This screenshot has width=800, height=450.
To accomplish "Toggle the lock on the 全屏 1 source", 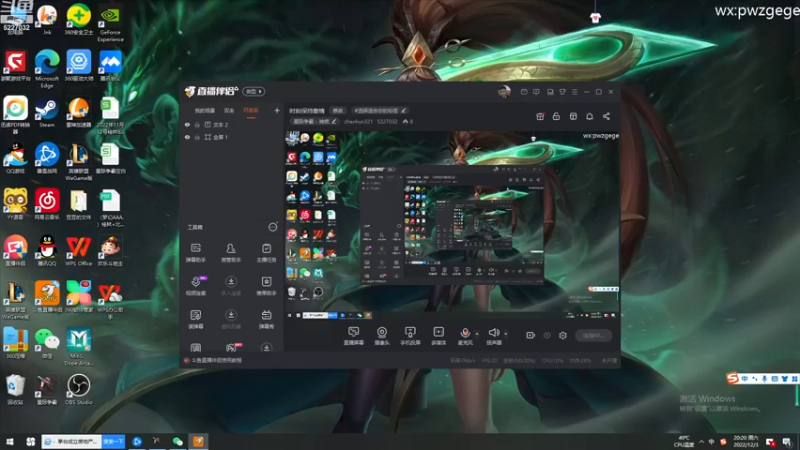I will click(197, 137).
